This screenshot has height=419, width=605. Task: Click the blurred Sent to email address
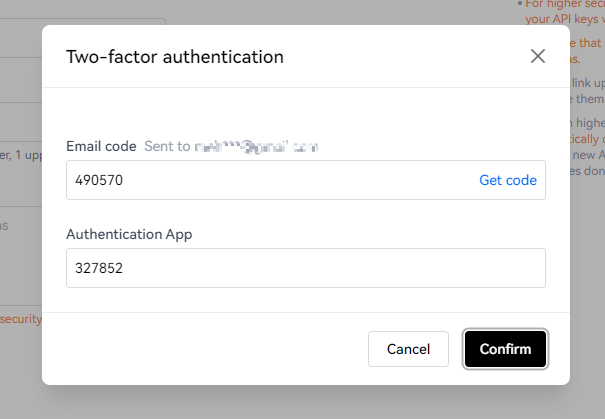point(256,147)
